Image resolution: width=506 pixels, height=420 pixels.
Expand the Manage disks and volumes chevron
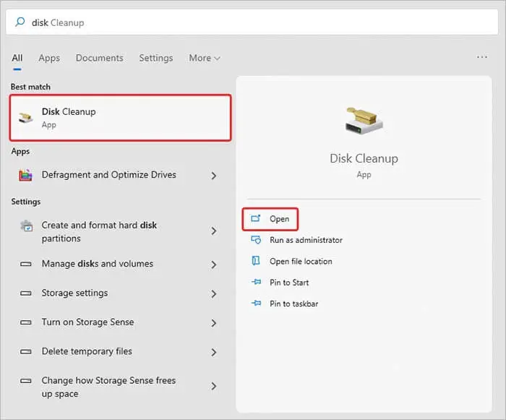tap(214, 265)
